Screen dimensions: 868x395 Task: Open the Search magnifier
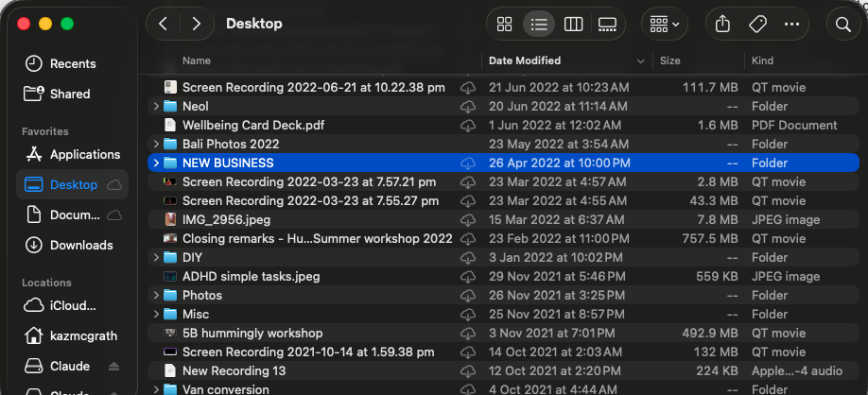pos(843,24)
